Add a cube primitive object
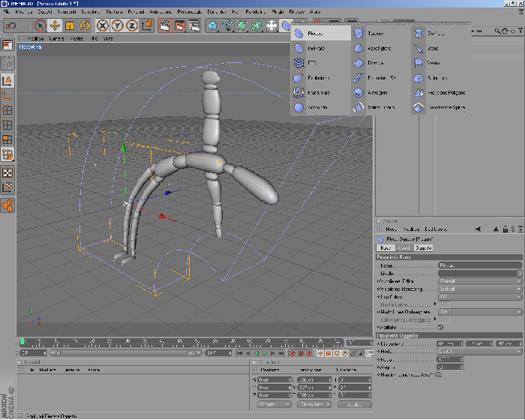 click(212, 25)
